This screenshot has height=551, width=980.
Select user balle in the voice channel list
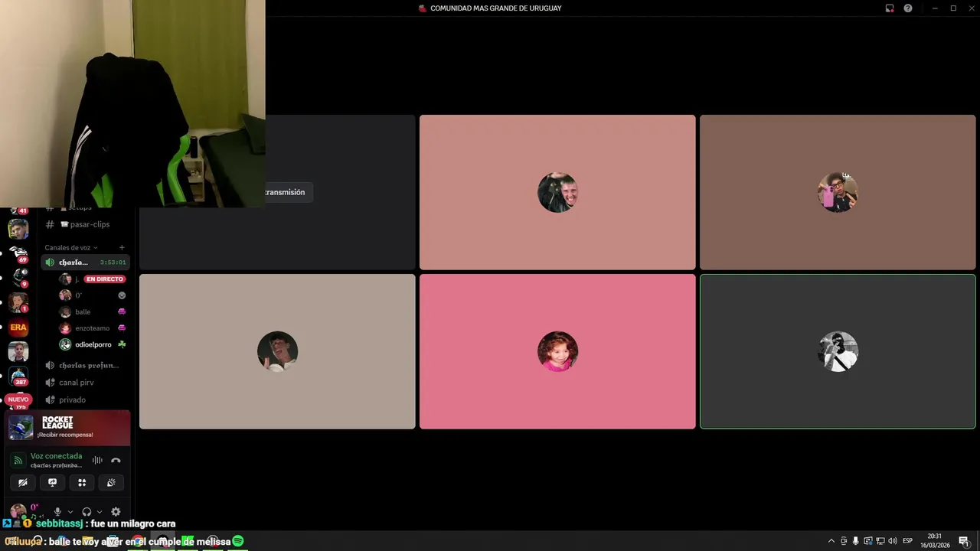point(92,311)
